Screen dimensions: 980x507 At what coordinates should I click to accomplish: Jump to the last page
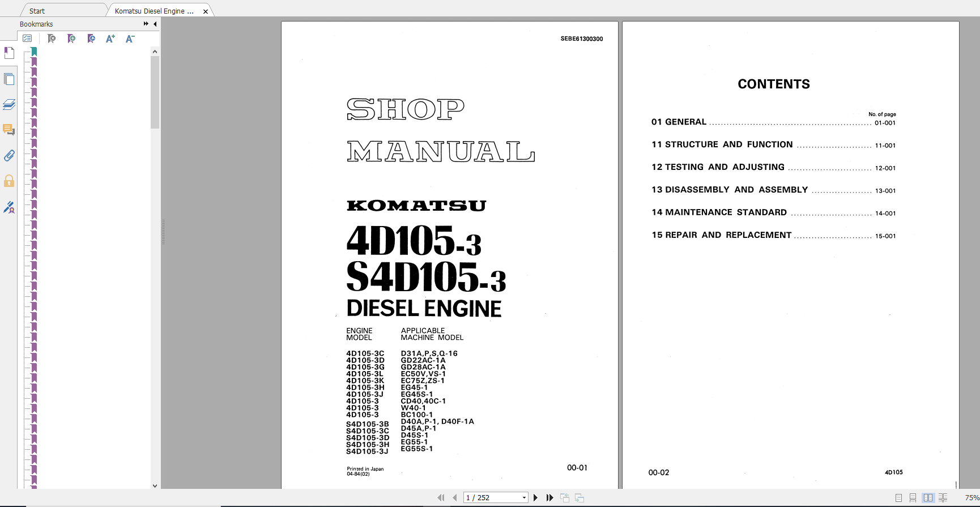tap(549, 497)
